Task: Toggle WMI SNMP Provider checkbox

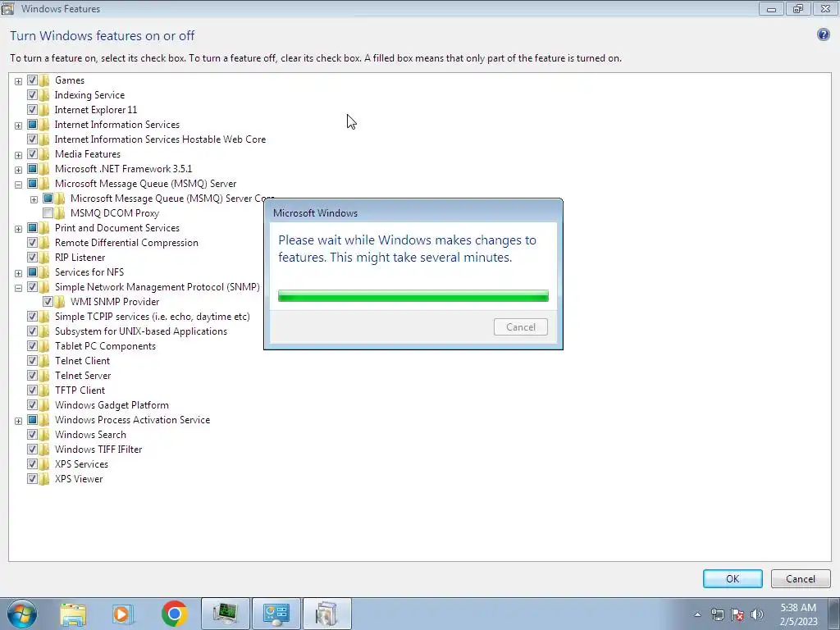Action: tap(48, 302)
